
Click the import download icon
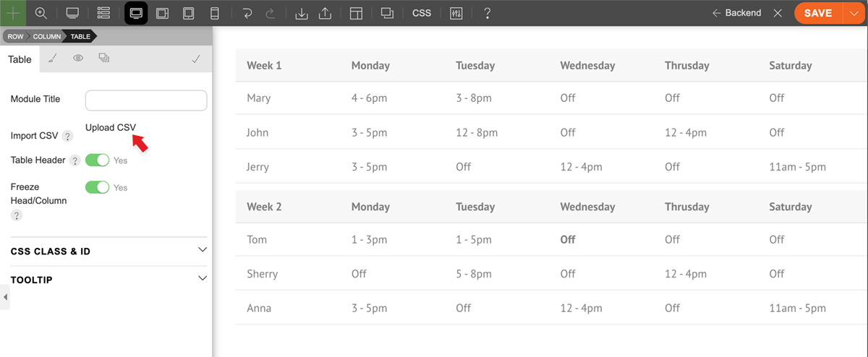[x=302, y=13]
